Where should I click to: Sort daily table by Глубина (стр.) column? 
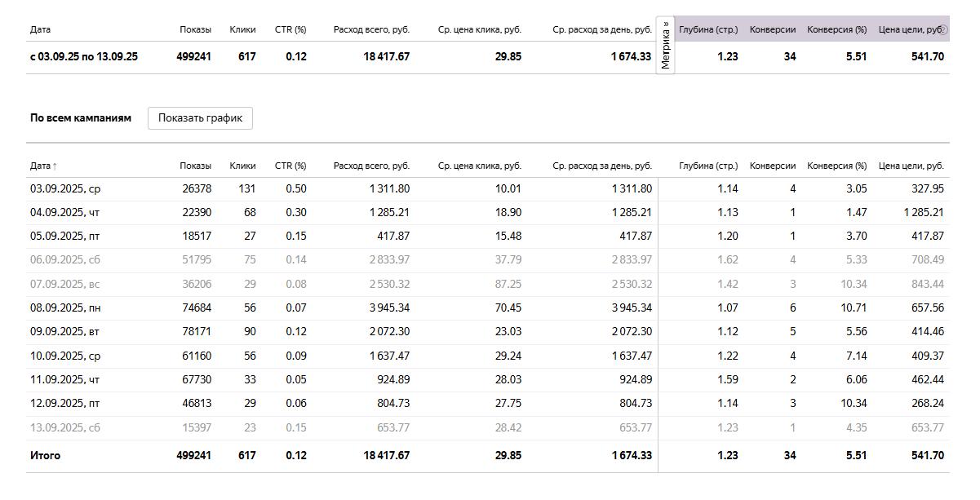point(707,166)
